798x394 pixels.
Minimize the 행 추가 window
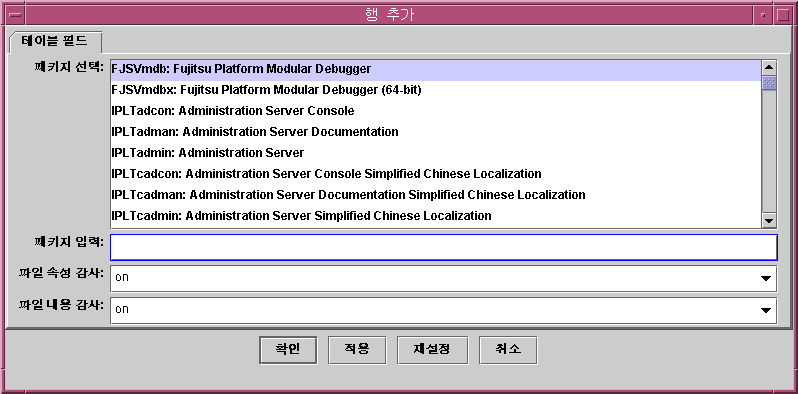(x=762, y=15)
